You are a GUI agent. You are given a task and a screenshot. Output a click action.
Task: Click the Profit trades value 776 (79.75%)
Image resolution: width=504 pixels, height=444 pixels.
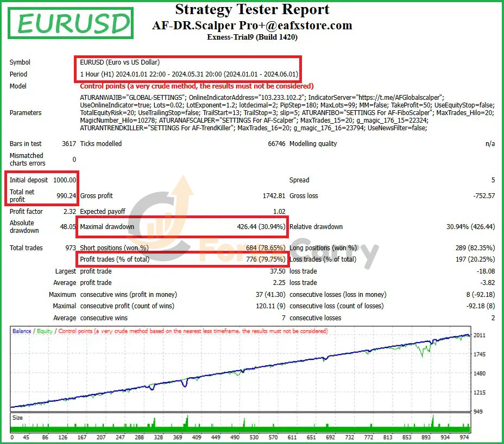(x=266, y=259)
